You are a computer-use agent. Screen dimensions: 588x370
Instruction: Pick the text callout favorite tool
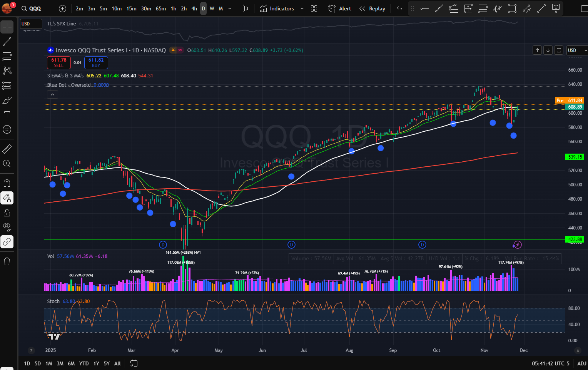point(556,8)
